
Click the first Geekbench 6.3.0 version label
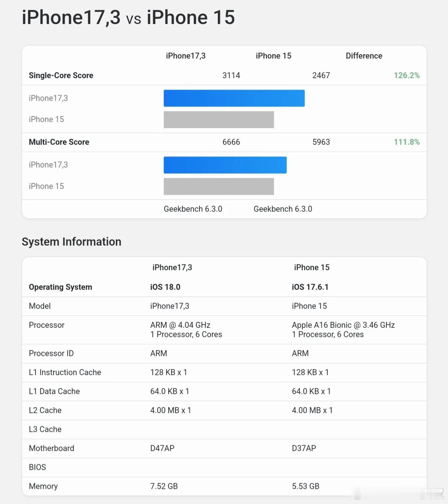tap(193, 209)
